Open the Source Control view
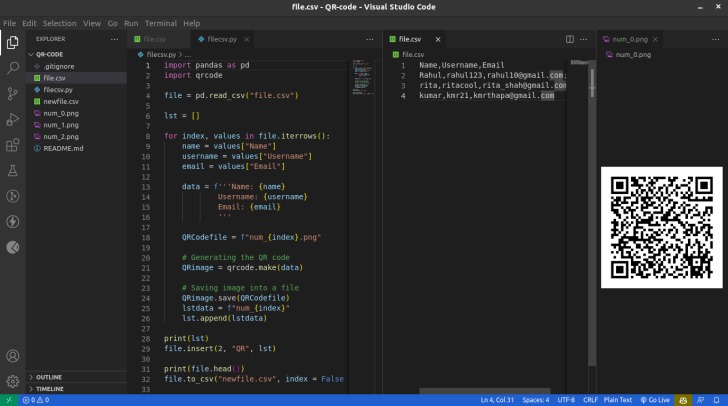 (x=13, y=94)
